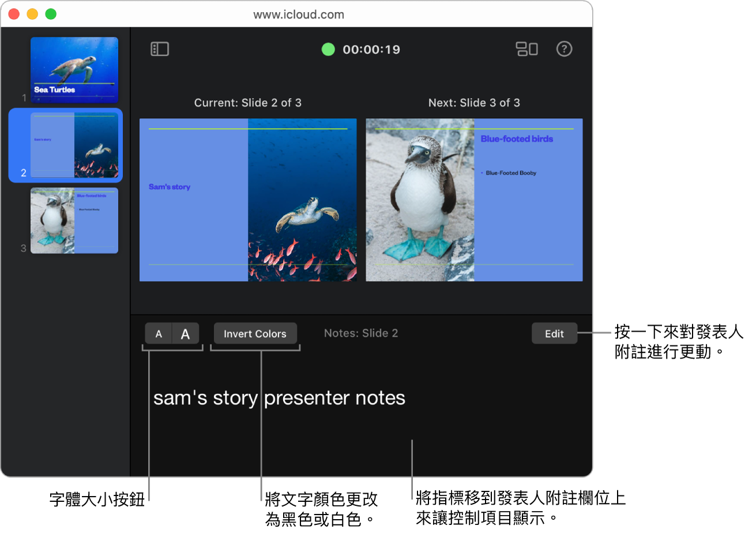This screenshot has height=533, width=756.
Task: Click the "Sam's story" title in current slide
Action: 170,187
